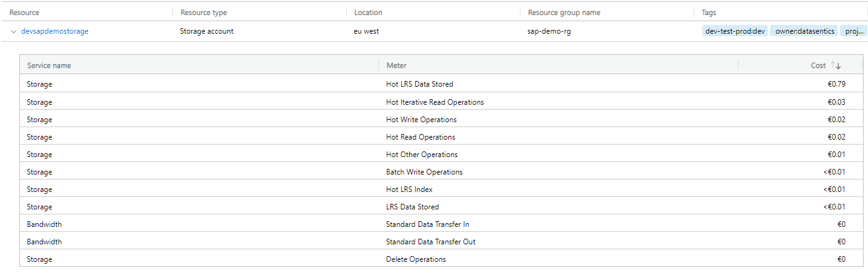Screen dimensions: 868x273
Task: Click the dev-test-prod:dev tag
Action: pyautogui.click(x=735, y=31)
